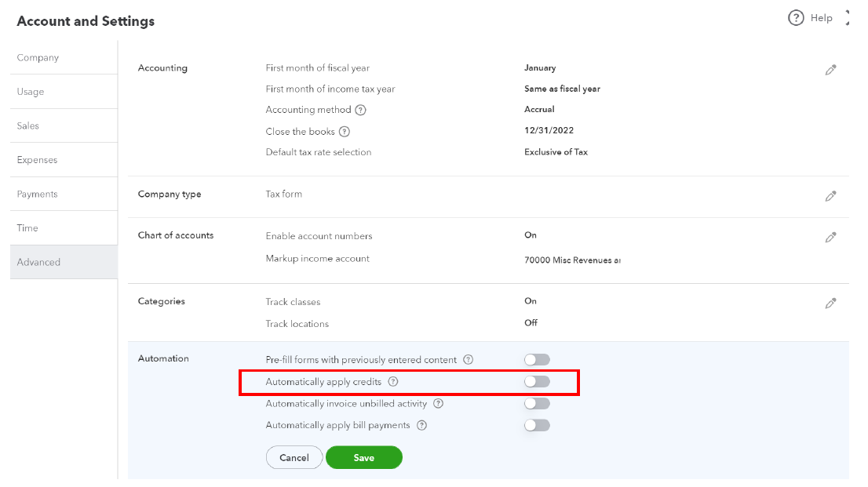Screen dimensions: 868x487
Task: Open help icon beside Automatically apply credits
Action: pyautogui.click(x=393, y=381)
